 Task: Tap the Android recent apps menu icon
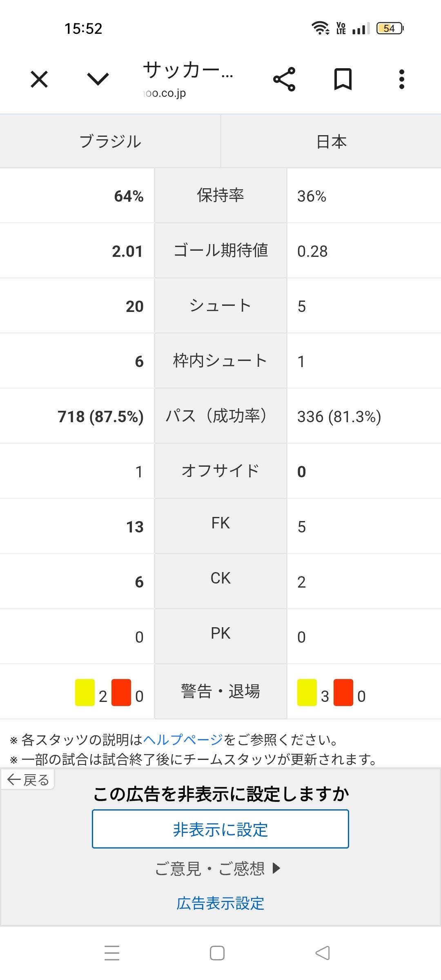coord(112,953)
